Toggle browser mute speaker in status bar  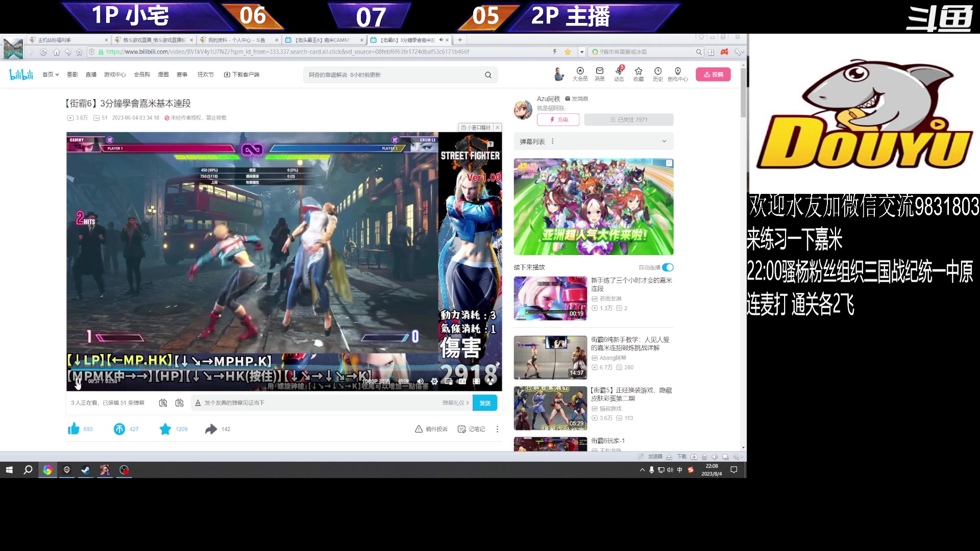(715, 457)
